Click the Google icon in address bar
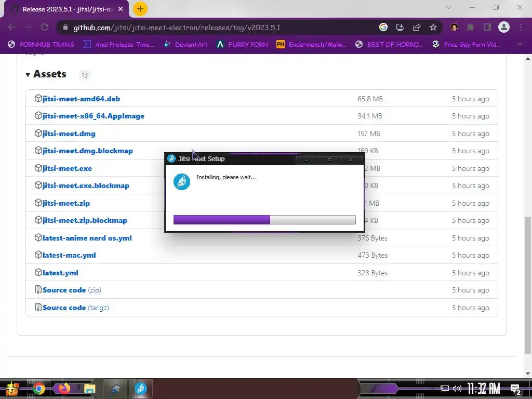This screenshot has width=532, height=399. click(x=383, y=27)
